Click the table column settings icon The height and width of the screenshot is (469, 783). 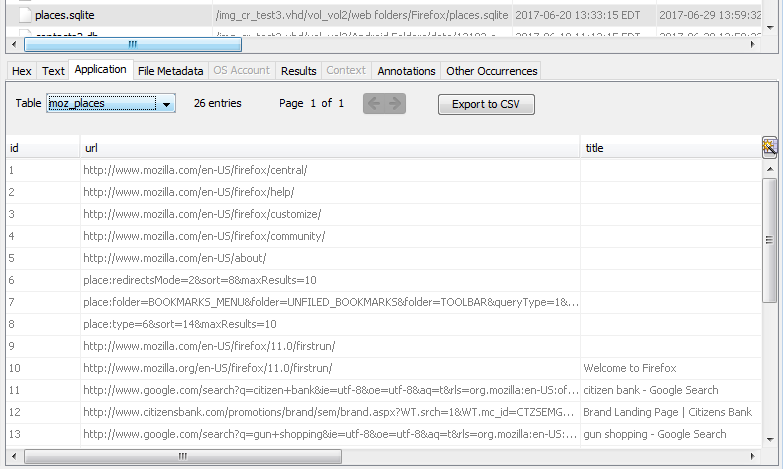[769, 148]
